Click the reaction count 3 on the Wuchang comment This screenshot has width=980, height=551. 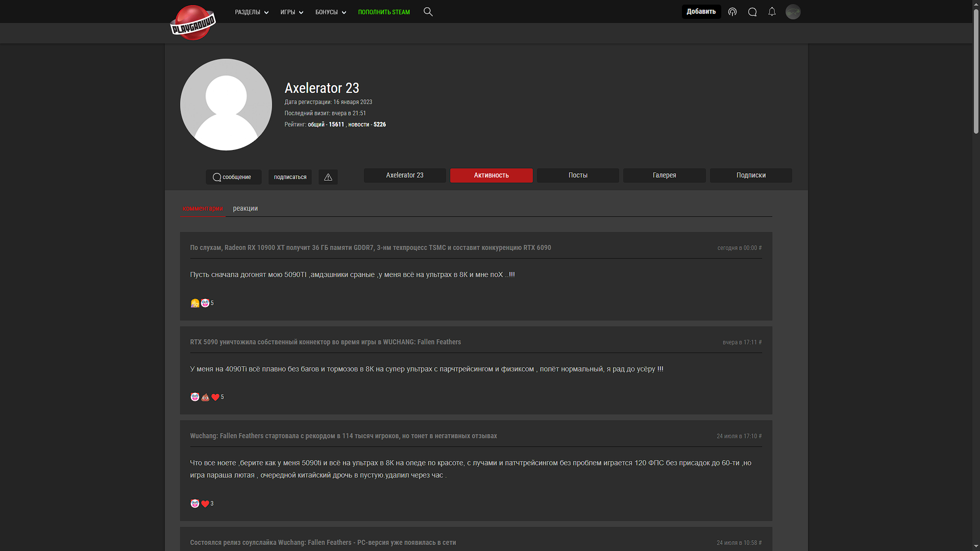tap(212, 504)
